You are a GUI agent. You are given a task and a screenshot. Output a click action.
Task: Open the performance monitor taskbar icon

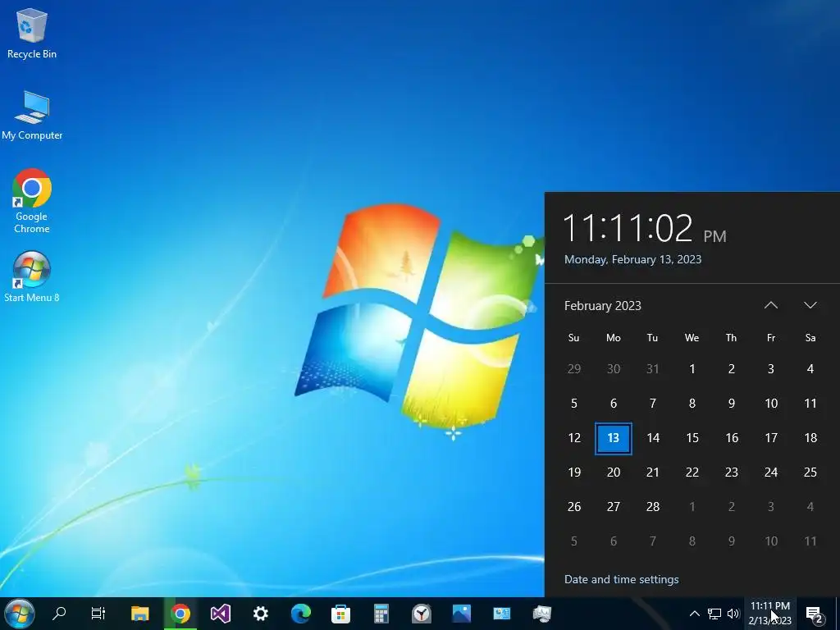(541, 614)
